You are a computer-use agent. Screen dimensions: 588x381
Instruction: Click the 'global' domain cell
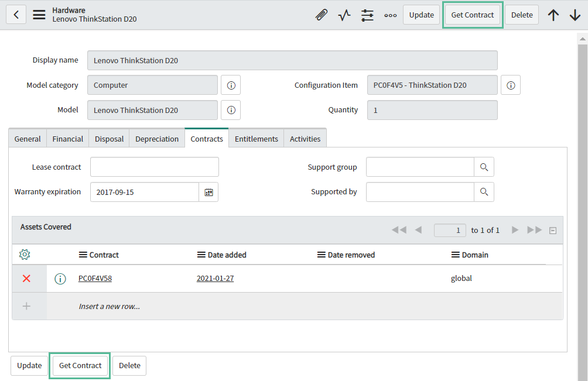461,279
